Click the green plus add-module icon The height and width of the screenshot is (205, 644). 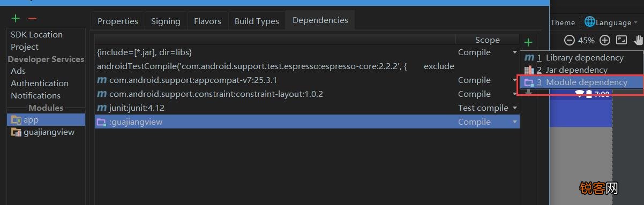(x=16, y=19)
